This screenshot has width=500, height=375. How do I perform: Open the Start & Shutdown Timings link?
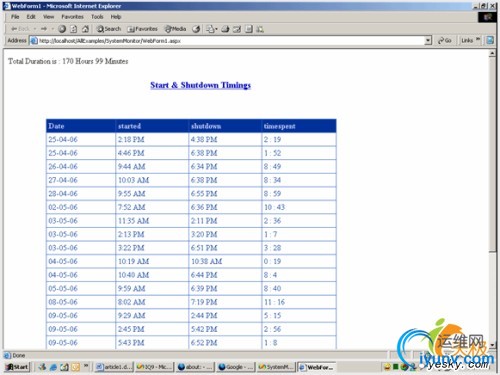200,85
